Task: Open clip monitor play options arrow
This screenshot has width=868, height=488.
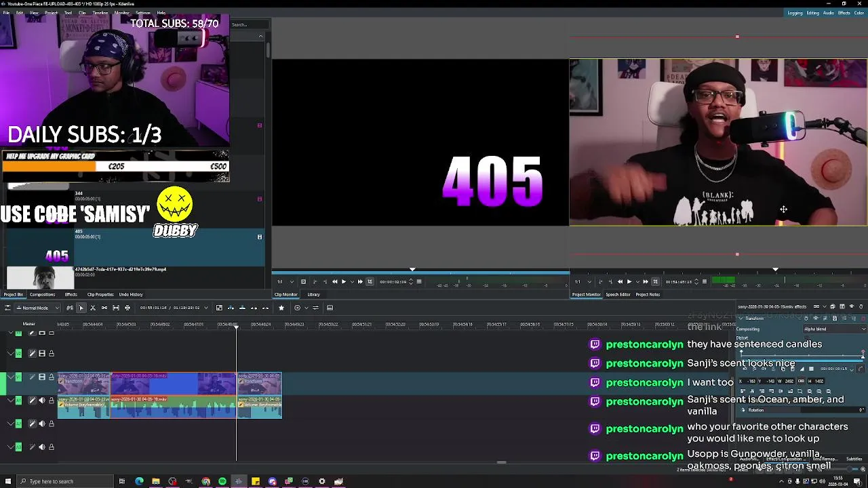Action: tap(353, 281)
